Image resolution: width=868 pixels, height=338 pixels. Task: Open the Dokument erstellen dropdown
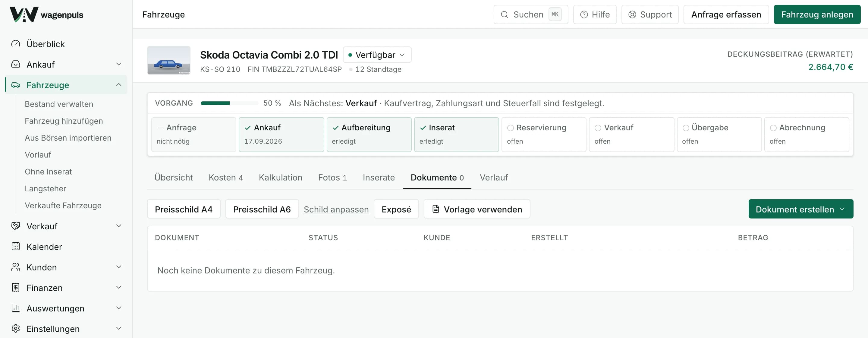click(800, 209)
